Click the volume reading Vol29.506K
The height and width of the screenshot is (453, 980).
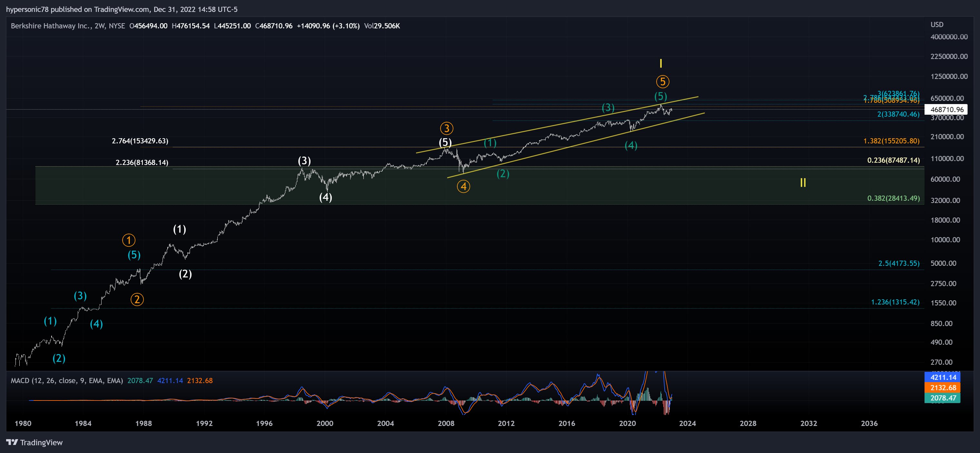pos(382,26)
